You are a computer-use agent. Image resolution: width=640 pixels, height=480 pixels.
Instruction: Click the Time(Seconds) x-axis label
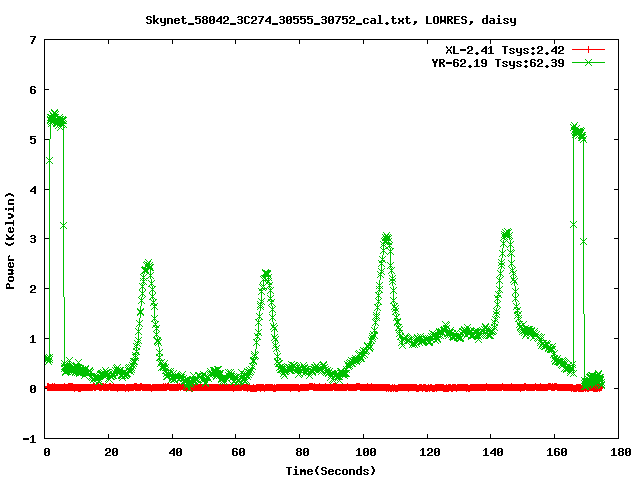tap(330, 471)
